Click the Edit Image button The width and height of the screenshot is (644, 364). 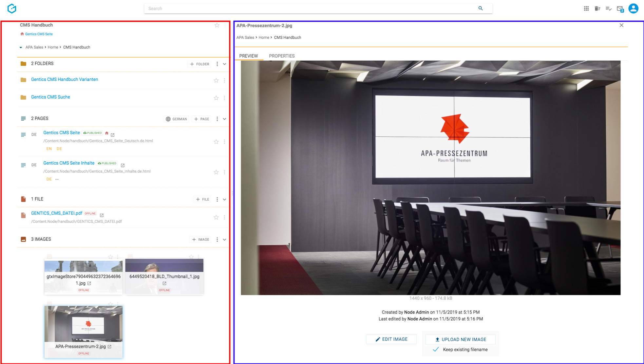coord(392,339)
